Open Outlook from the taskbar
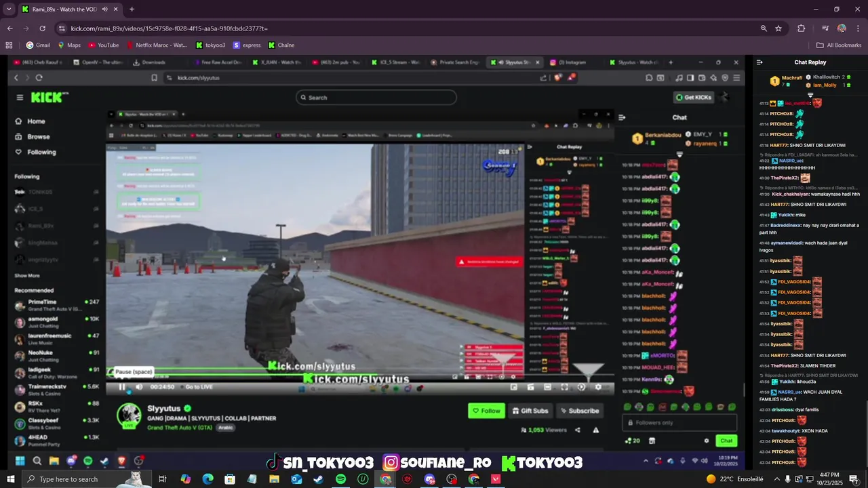 point(296,479)
